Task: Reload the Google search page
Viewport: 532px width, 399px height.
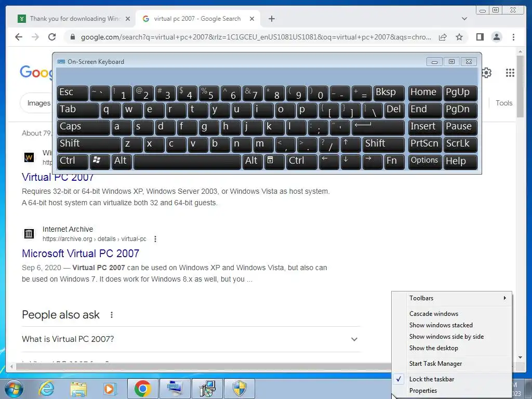Action: (x=52, y=37)
